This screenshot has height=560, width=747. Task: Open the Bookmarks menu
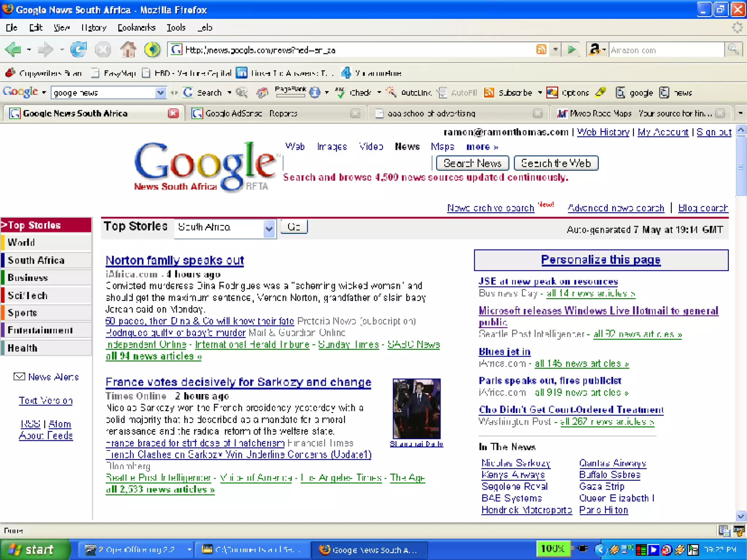(x=136, y=27)
